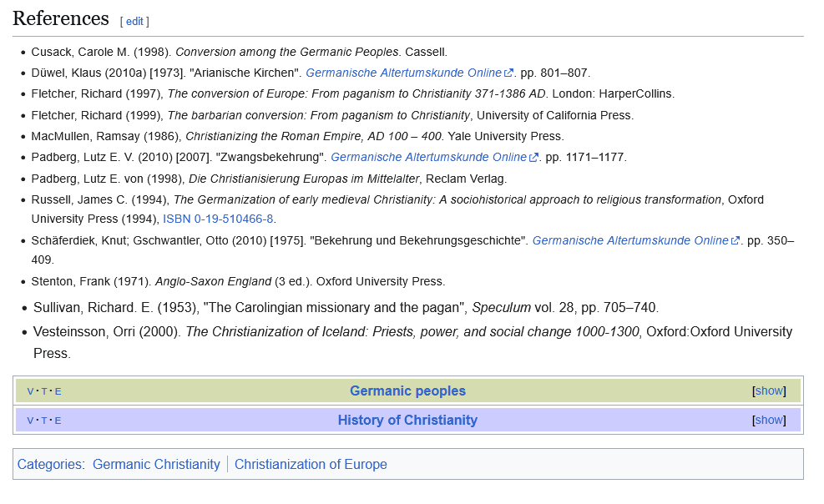Click 'Anglo-Saxon England' Stenton title

[213, 282]
